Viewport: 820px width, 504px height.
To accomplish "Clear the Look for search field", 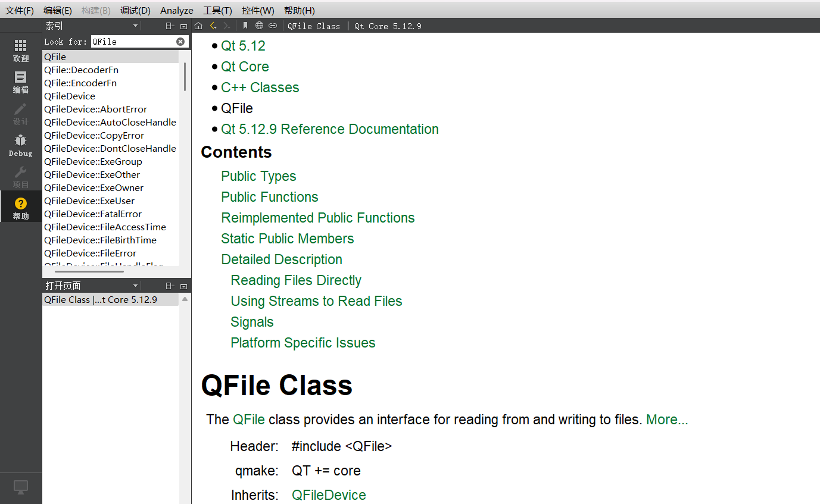I will (x=180, y=41).
